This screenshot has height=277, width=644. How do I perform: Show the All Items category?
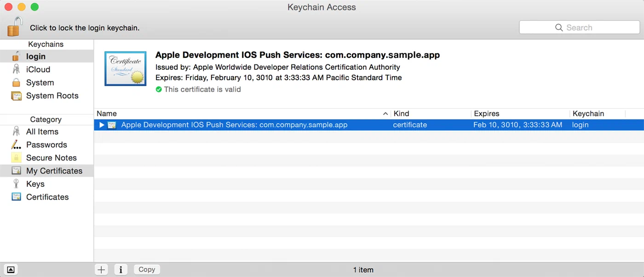point(42,132)
